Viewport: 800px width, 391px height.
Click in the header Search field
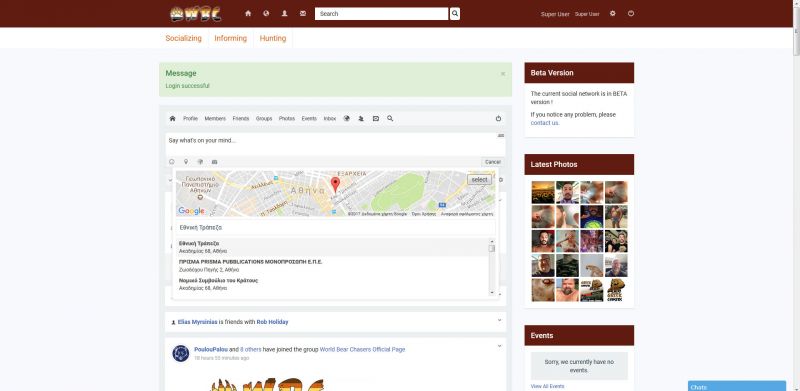click(x=382, y=14)
